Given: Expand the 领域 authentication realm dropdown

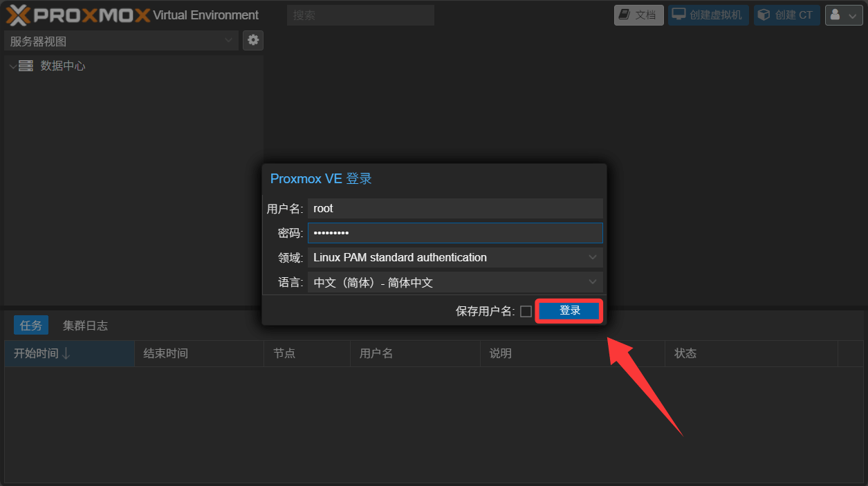Looking at the screenshot, I should click(x=592, y=257).
